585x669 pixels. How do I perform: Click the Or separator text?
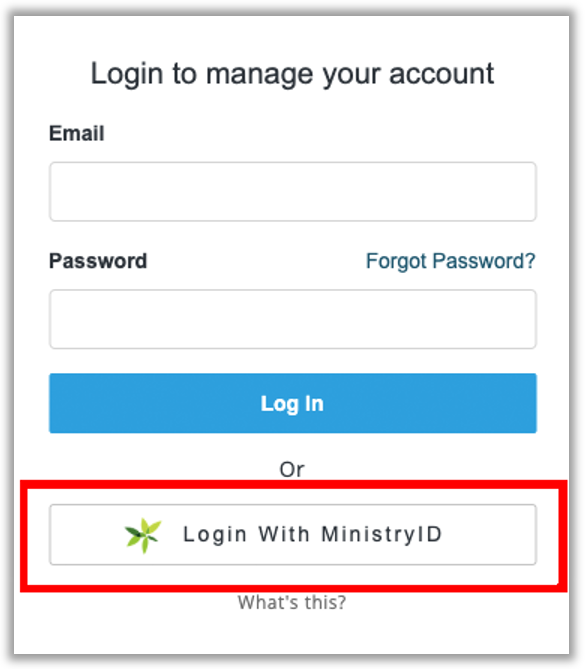[x=292, y=470]
